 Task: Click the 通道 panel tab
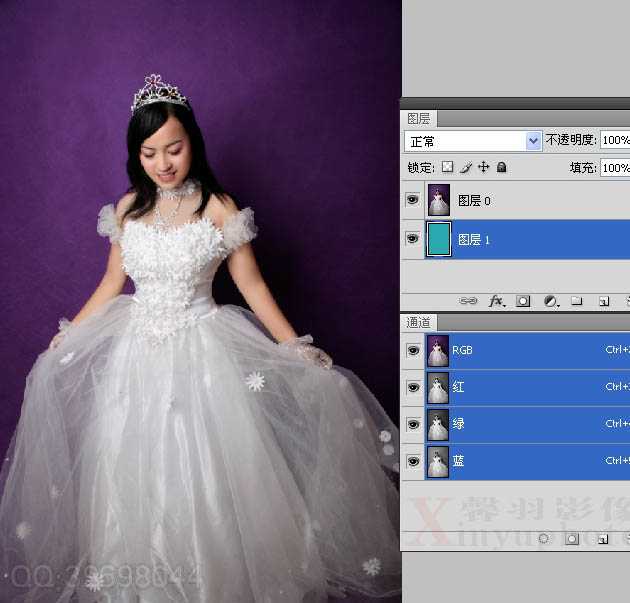click(x=419, y=322)
